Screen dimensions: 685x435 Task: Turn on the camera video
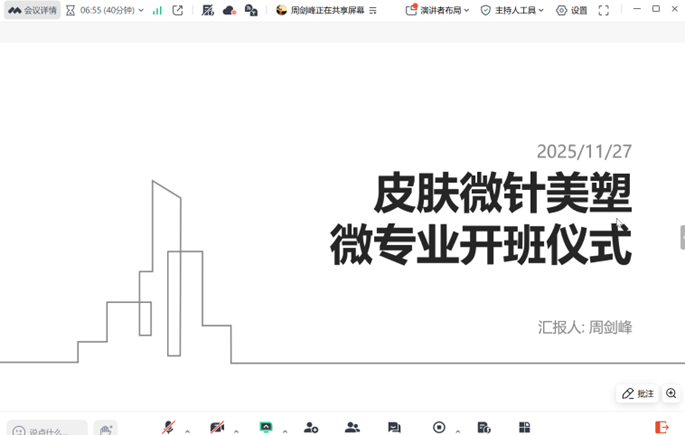coord(217,427)
